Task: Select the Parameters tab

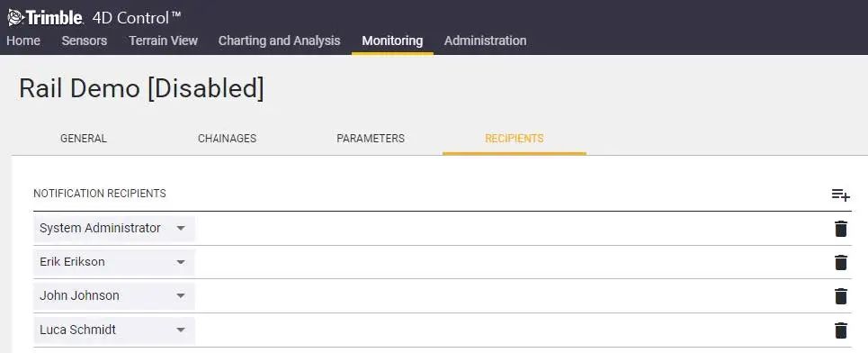Action: 371,139
